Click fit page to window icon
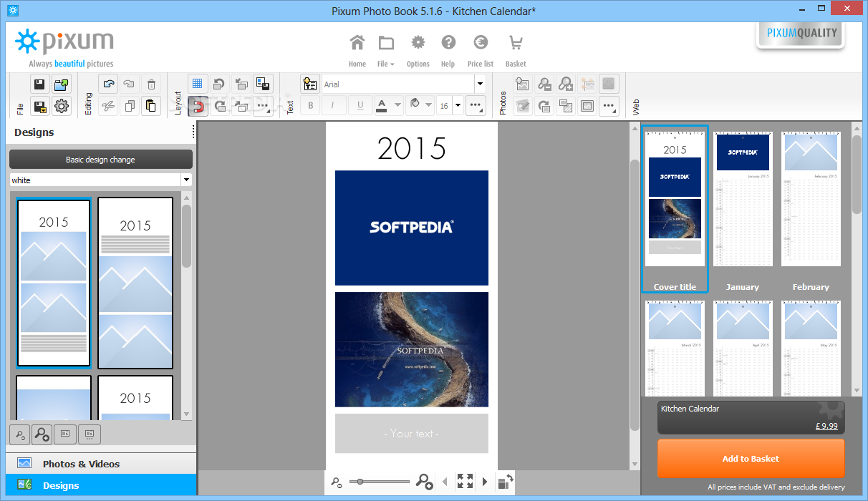The width and height of the screenshot is (868, 501). [x=465, y=482]
